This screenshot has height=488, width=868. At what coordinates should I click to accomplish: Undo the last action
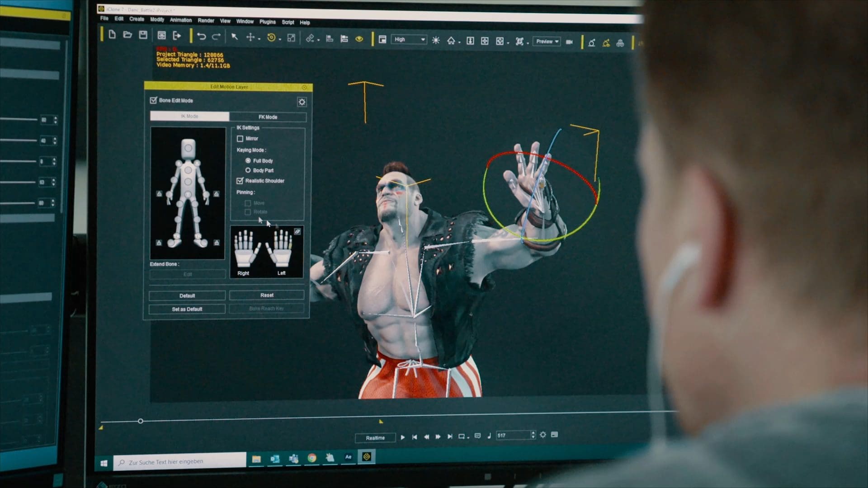tap(202, 37)
